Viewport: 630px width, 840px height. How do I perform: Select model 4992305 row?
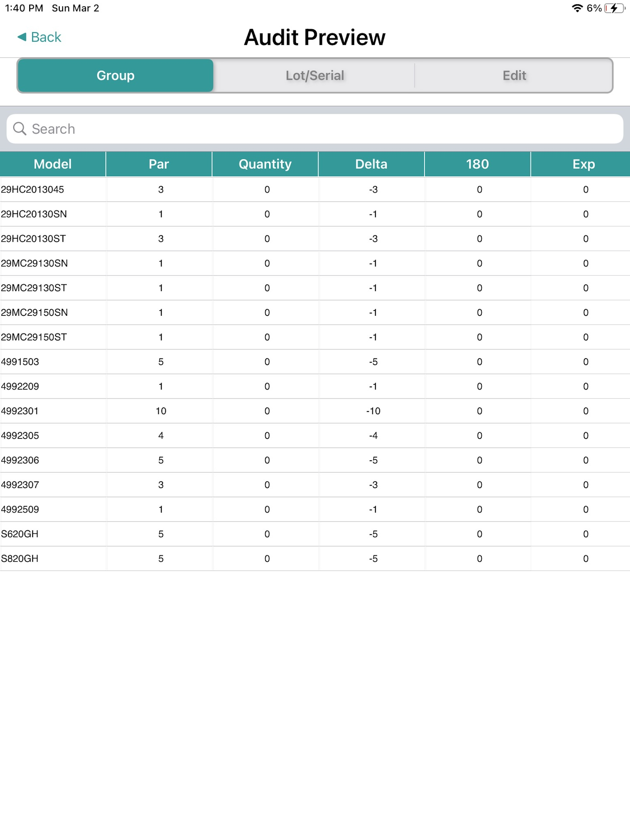click(315, 436)
